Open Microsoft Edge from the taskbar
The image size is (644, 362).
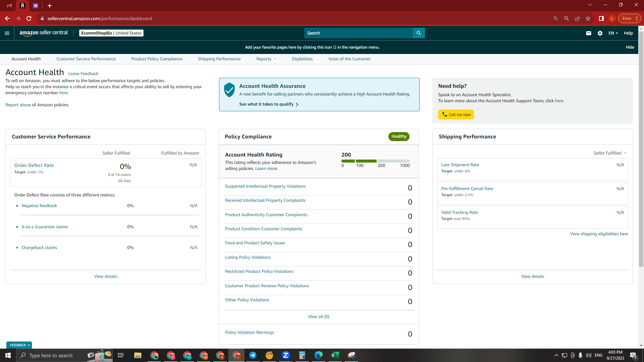[x=319, y=355]
